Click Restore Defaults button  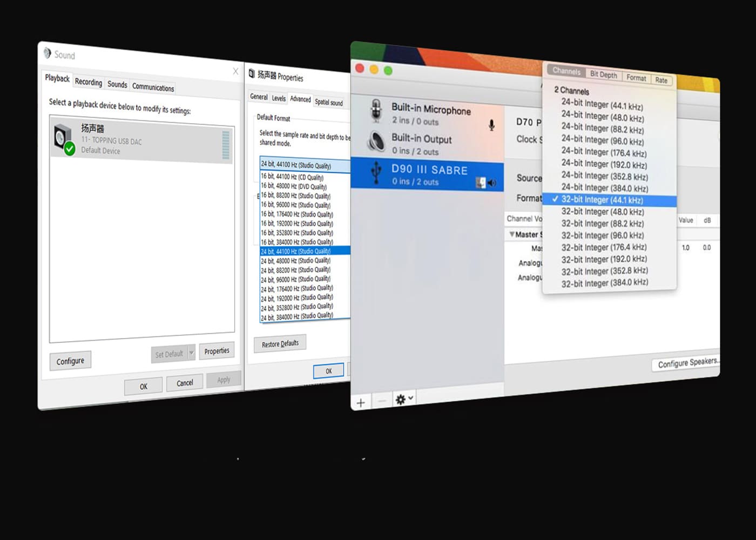pyautogui.click(x=280, y=343)
